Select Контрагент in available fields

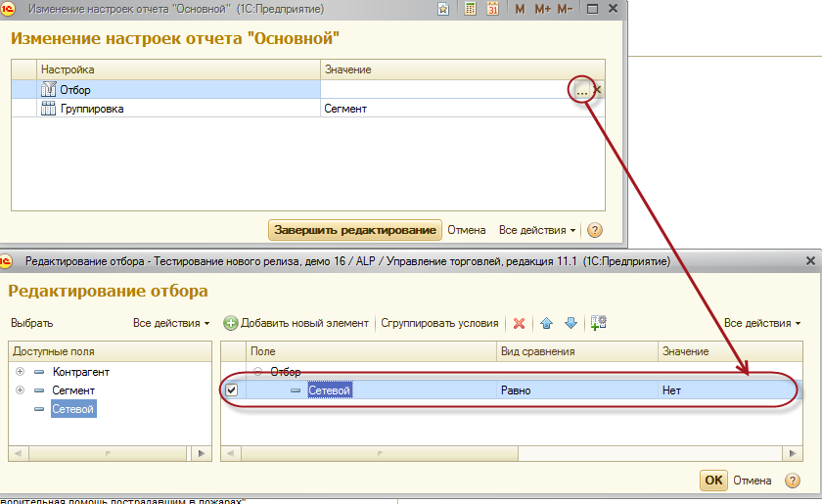pyautogui.click(x=80, y=372)
